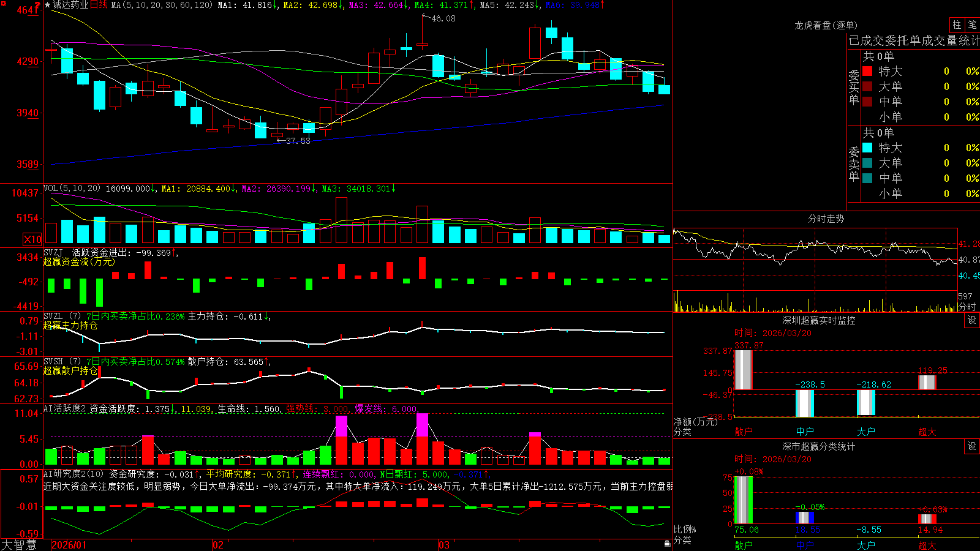980x551 pixels.
Task: Click the red 特大 buy-order color swatch
Action: 867,71
